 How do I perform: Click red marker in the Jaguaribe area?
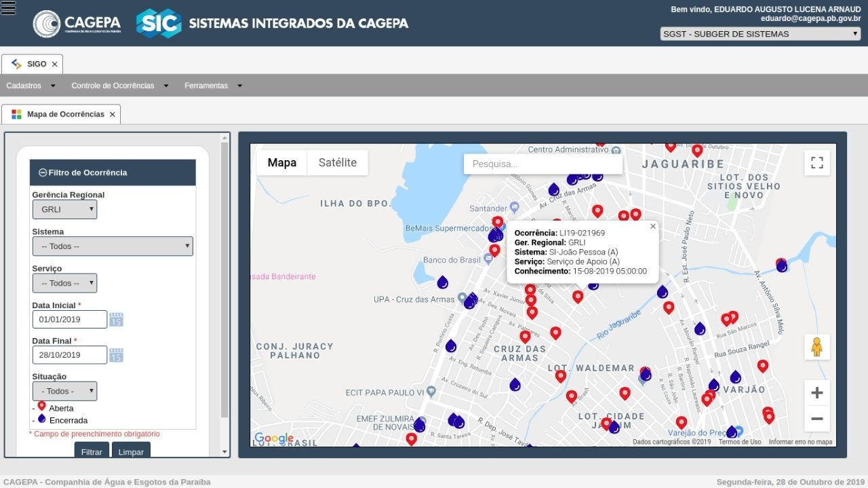click(697, 151)
